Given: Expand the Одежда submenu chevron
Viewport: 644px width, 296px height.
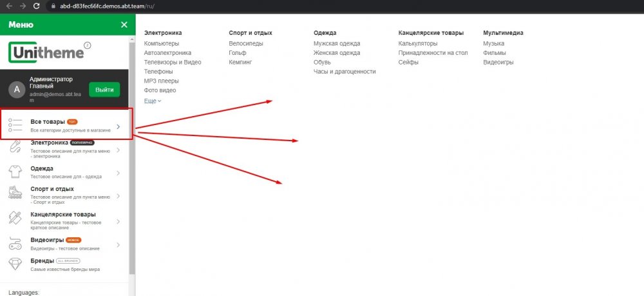Looking at the screenshot, I should 118,172.
